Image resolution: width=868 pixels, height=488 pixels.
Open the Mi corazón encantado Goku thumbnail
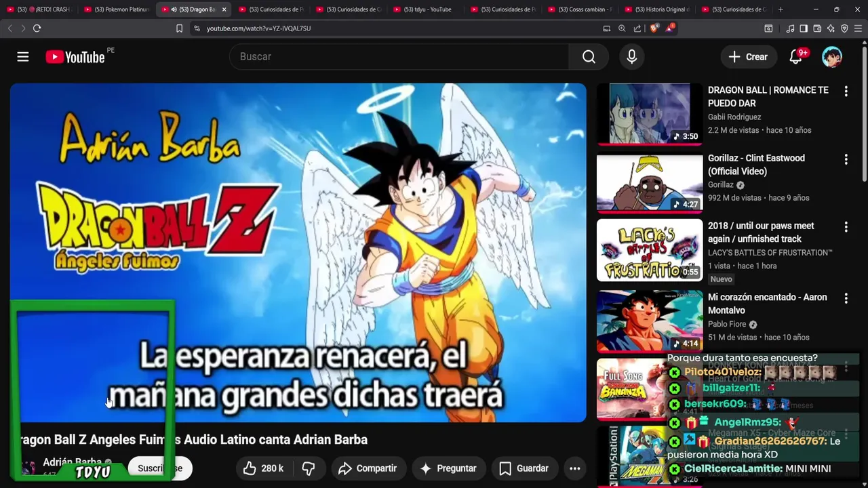(650, 321)
